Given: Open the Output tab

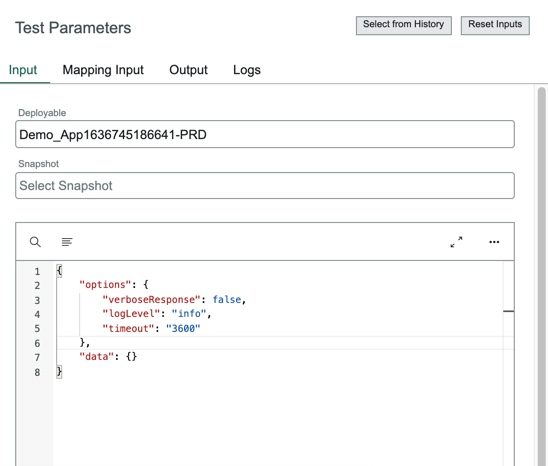Looking at the screenshot, I should [188, 70].
